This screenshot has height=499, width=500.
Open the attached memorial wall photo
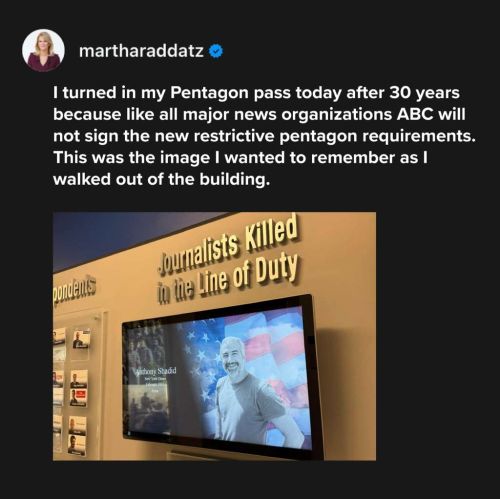[214, 336]
